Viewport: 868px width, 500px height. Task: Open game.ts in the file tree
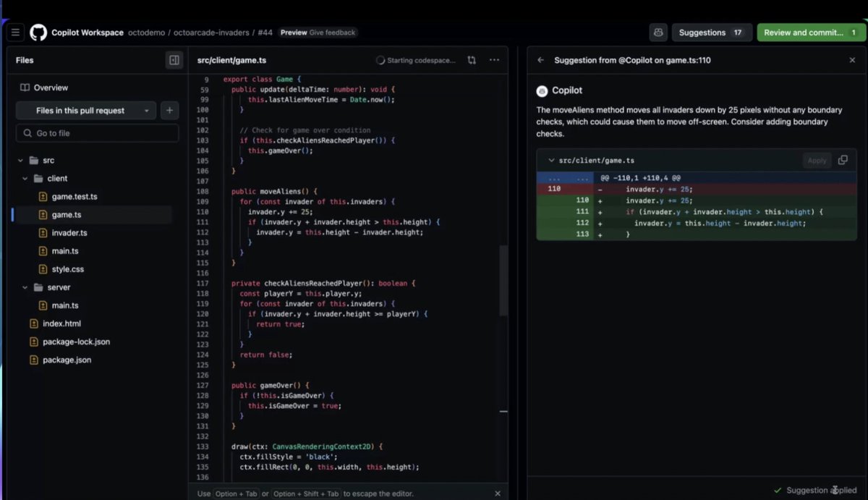67,215
